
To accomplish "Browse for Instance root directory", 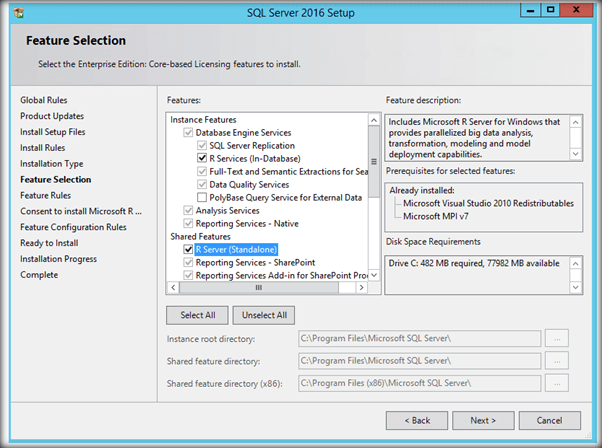I will tap(557, 339).
